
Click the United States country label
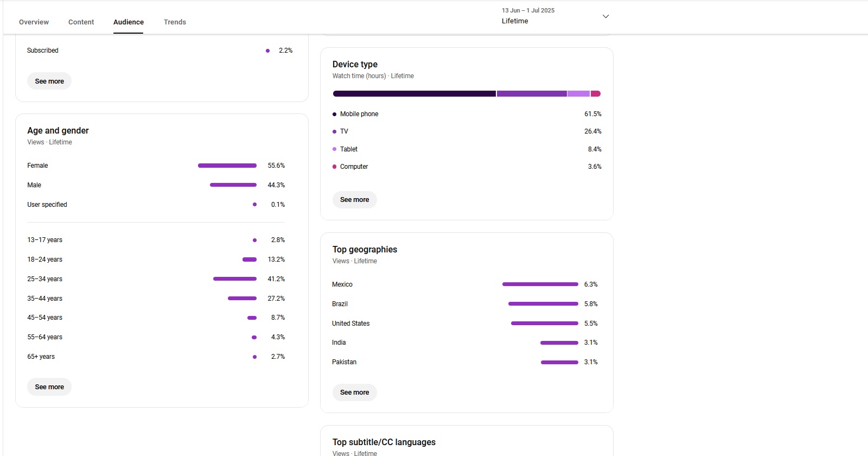coord(351,324)
